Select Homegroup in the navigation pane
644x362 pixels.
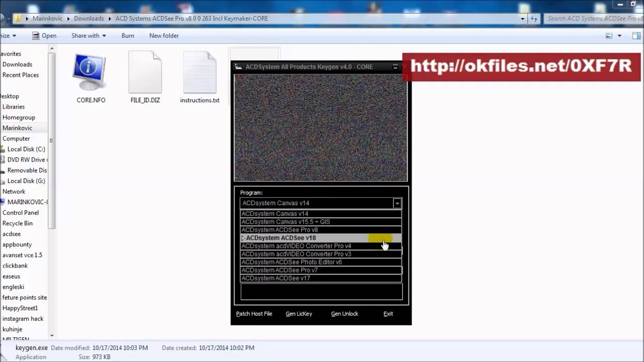coord(19,117)
